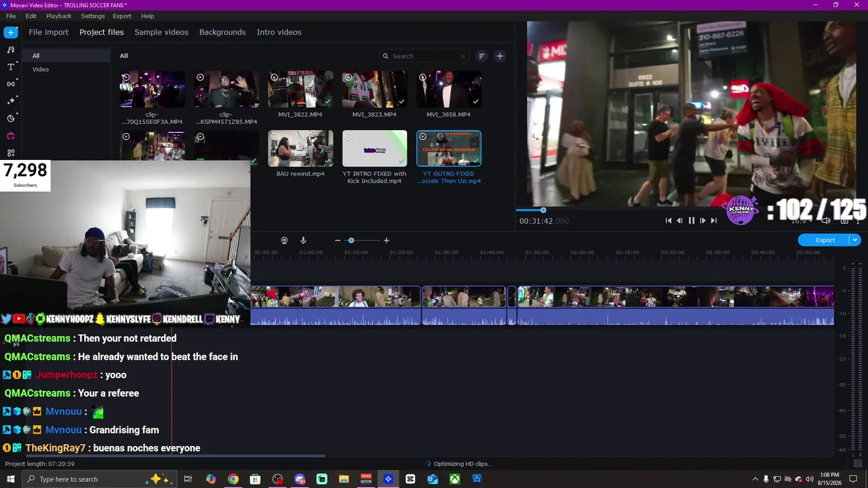
Task: Click the blue Export button
Action: pyautogui.click(x=825, y=240)
